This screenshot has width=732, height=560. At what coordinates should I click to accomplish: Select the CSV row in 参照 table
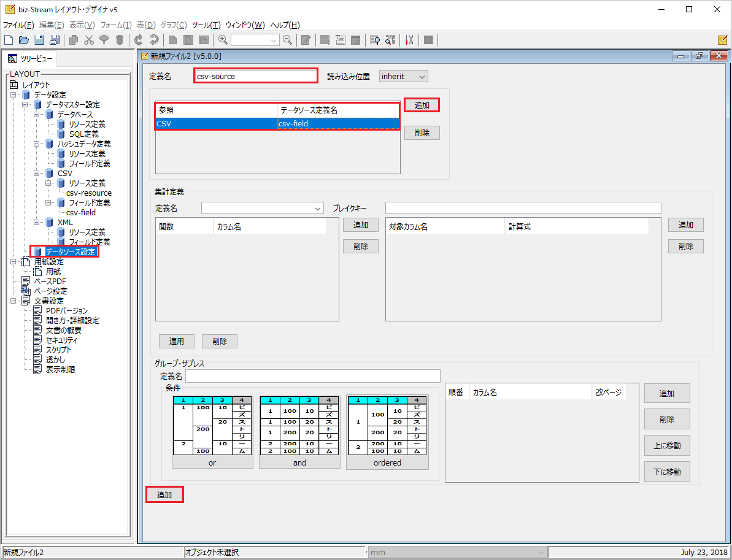277,124
